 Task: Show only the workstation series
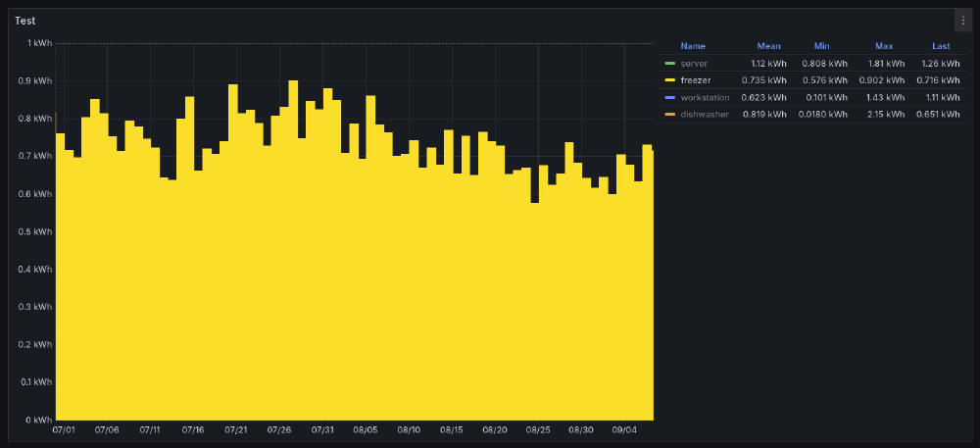click(x=705, y=98)
